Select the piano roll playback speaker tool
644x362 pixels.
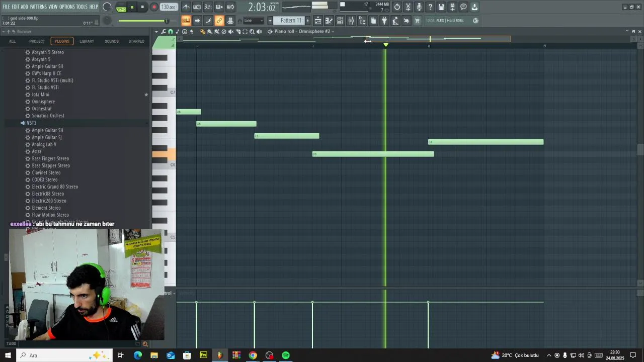(x=259, y=32)
